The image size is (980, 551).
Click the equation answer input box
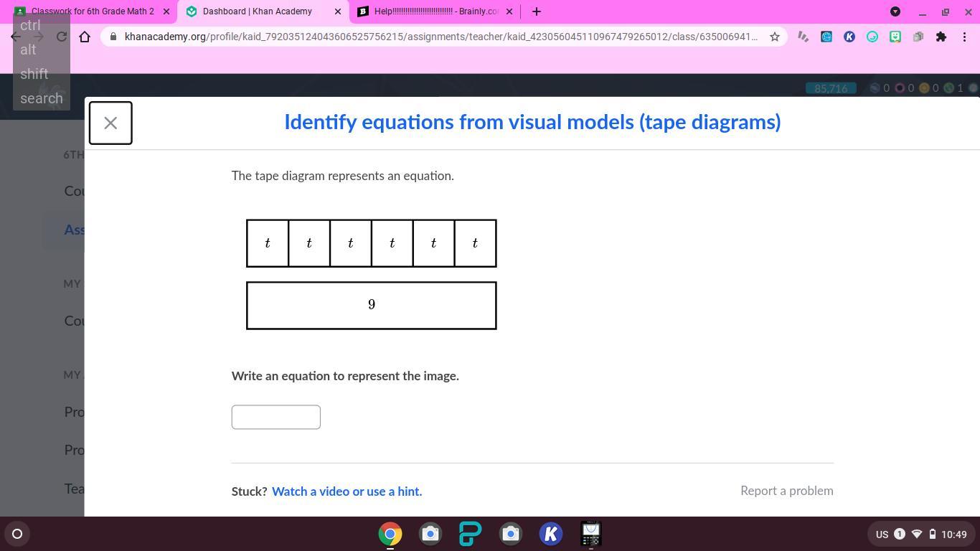pyautogui.click(x=276, y=417)
